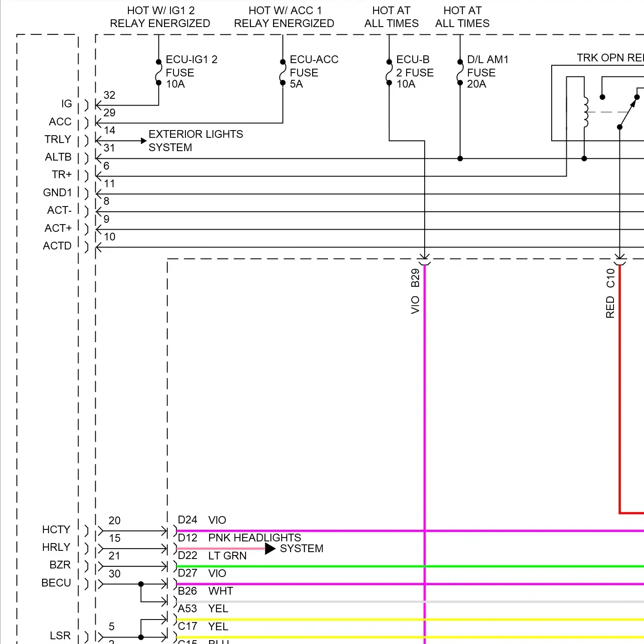Viewport: 644px width, 644px height.
Task: Click pin number '8' near ACT-
Action: pos(106,201)
